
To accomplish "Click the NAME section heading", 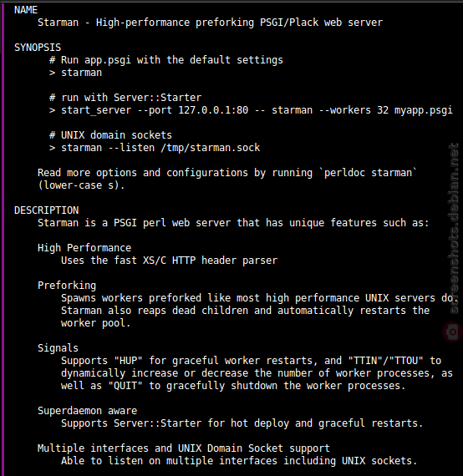I will (x=26, y=10).
